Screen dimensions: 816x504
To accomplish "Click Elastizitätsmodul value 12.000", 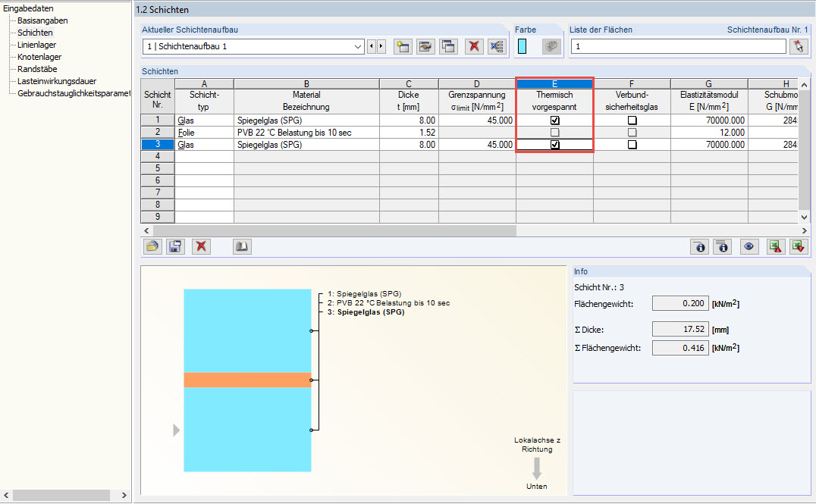I will pyautogui.click(x=709, y=133).
